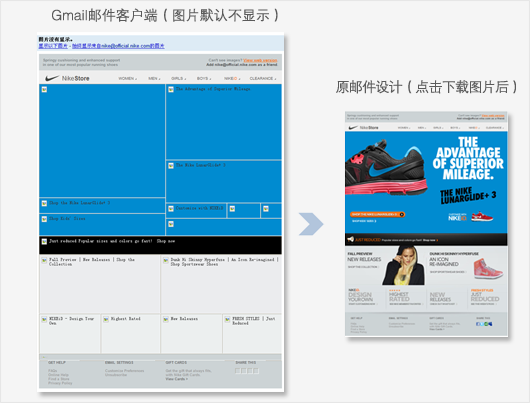Click the Fall Preview woman photo in the original design
This screenshot has width=530, height=403.
click(403, 266)
